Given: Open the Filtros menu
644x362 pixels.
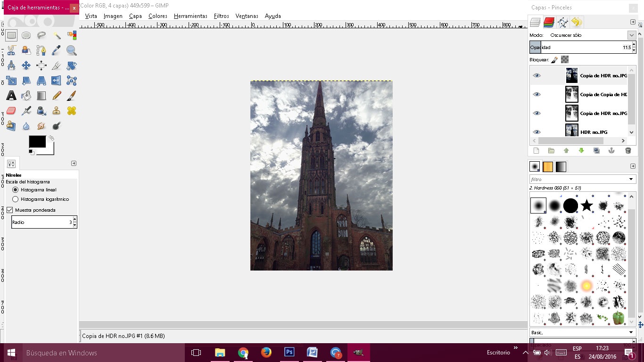Looking at the screenshot, I should click(221, 16).
